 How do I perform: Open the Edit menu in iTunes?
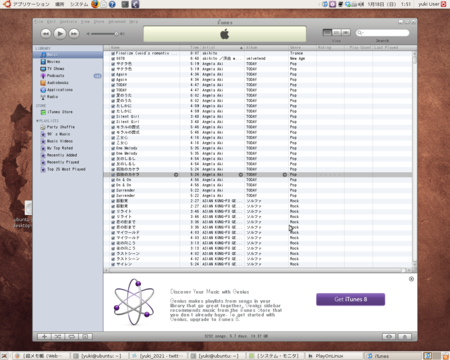[x=51, y=22]
